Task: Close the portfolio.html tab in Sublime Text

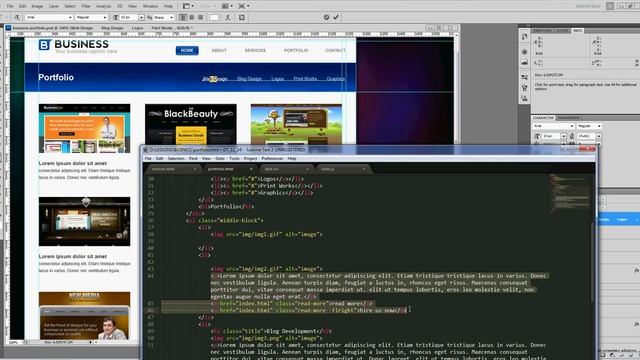Action: tap(251, 169)
